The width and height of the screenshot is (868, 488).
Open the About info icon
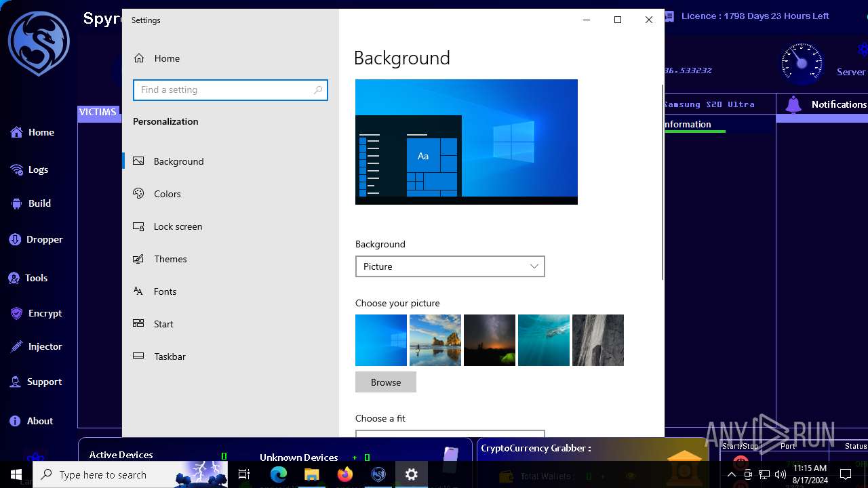(16, 421)
